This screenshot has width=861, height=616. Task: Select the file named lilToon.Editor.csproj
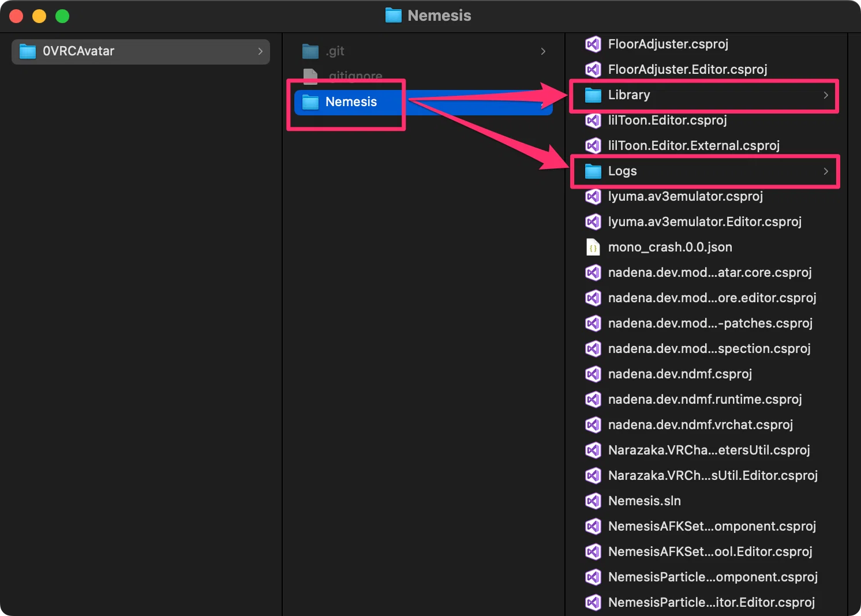668,120
